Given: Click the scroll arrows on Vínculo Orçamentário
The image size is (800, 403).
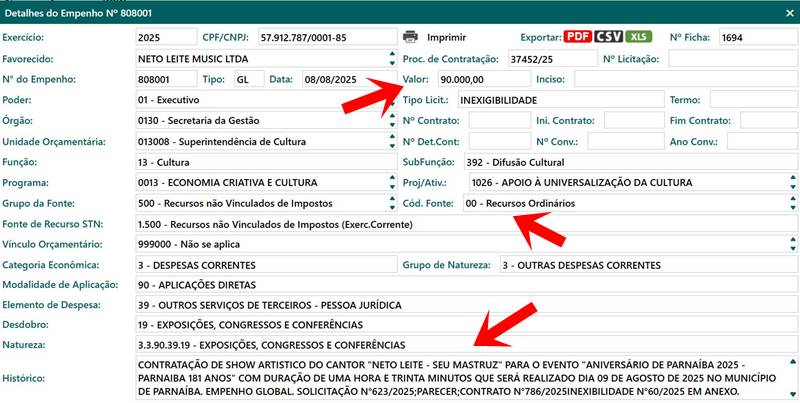Looking at the screenshot, I should (x=790, y=245).
